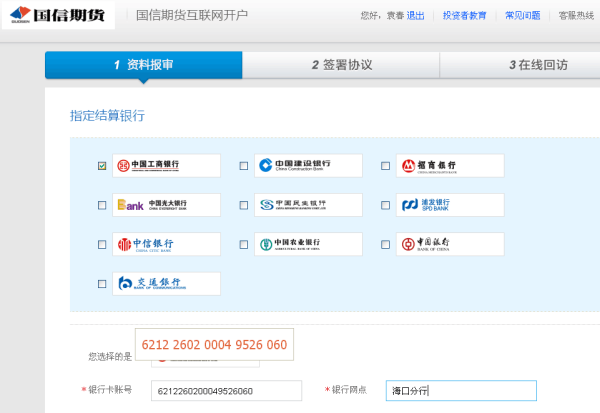
Task: Click the 国信期货互联网开户 page title
Action: 192,15
